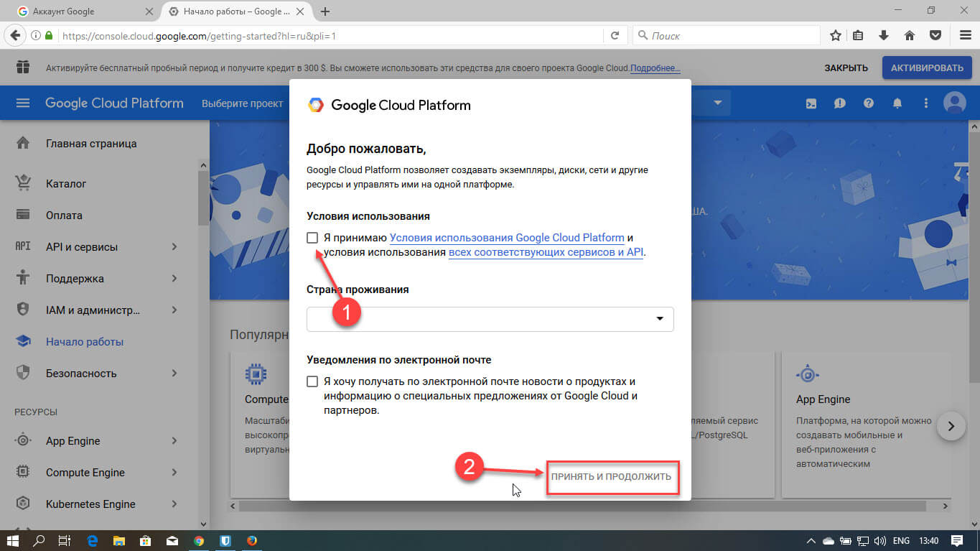
Task: Open Cloud Shell terminal icon
Action: pos(811,103)
